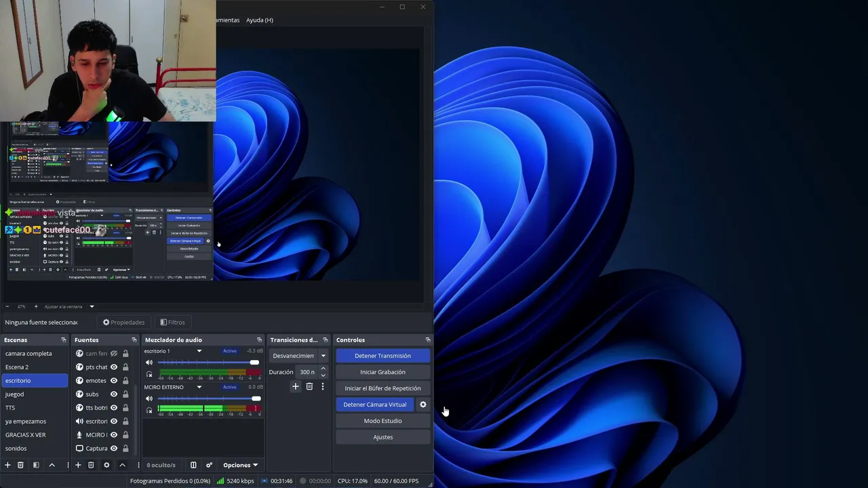The image size is (868, 488).
Task: Add a transition with the plus icon
Action: click(x=296, y=386)
